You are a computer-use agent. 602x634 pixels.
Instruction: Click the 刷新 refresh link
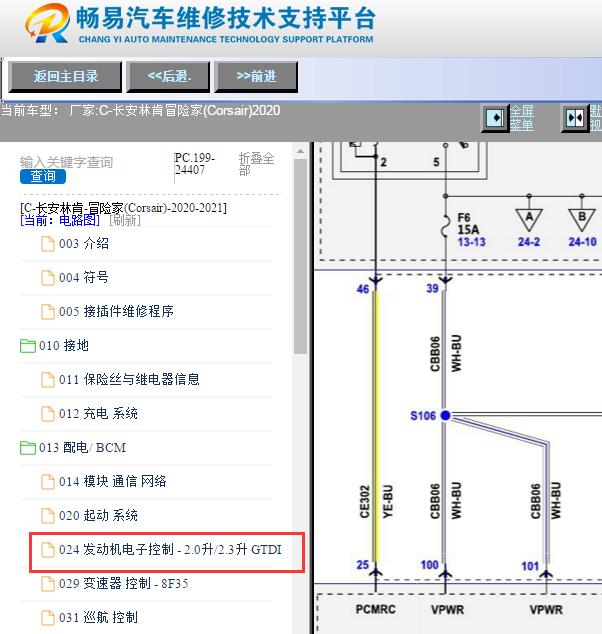125,220
